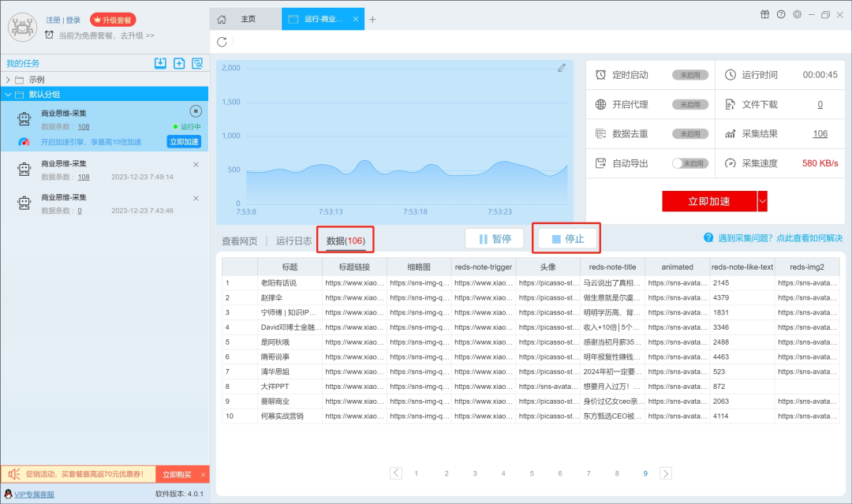Click the robot icon of the 7:43:46 task
Viewport: 852px width, 504px height.
24,203
